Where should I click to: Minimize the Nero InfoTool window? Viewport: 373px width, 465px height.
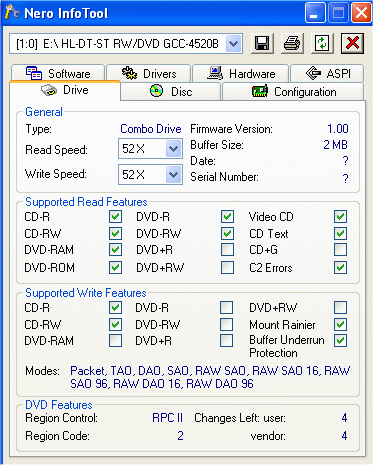(x=315, y=13)
